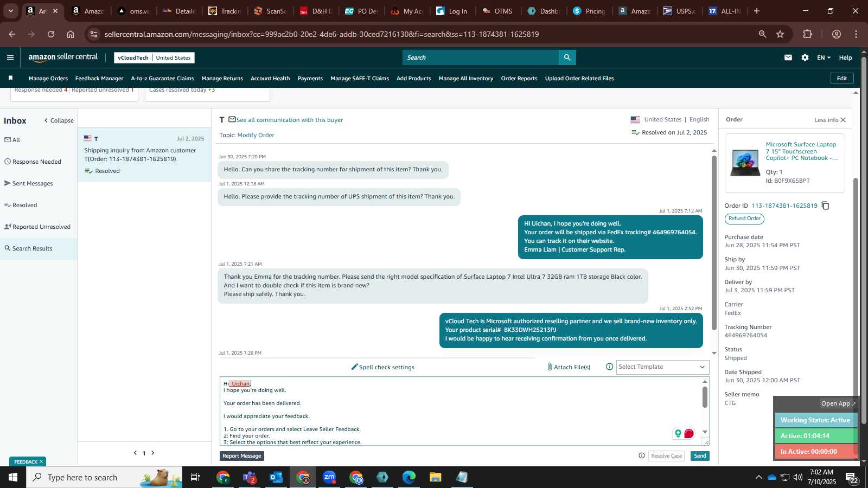This screenshot has width=868, height=488.
Task: Open the Chrome tab search dropdown arrow
Action: tap(10, 11)
